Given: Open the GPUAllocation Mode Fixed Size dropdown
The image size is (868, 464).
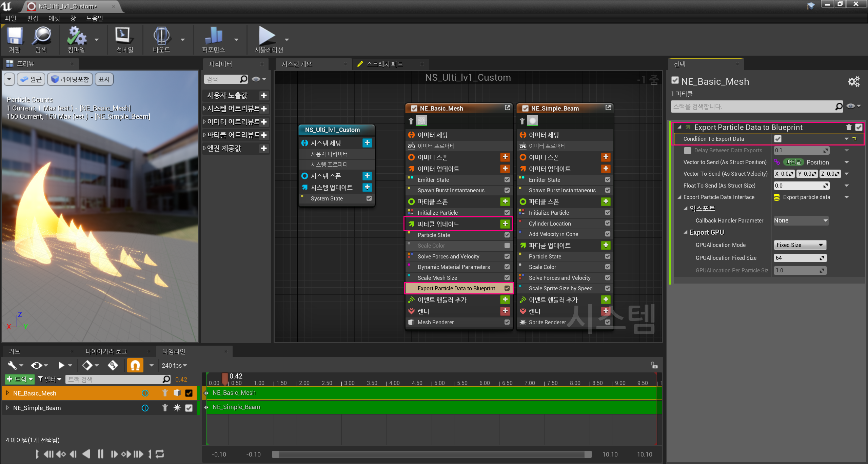Looking at the screenshot, I should coord(800,245).
